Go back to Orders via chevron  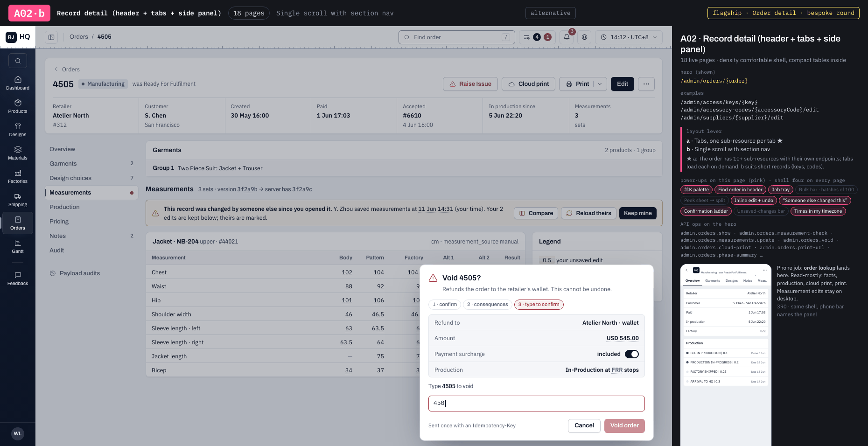(x=56, y=69)
